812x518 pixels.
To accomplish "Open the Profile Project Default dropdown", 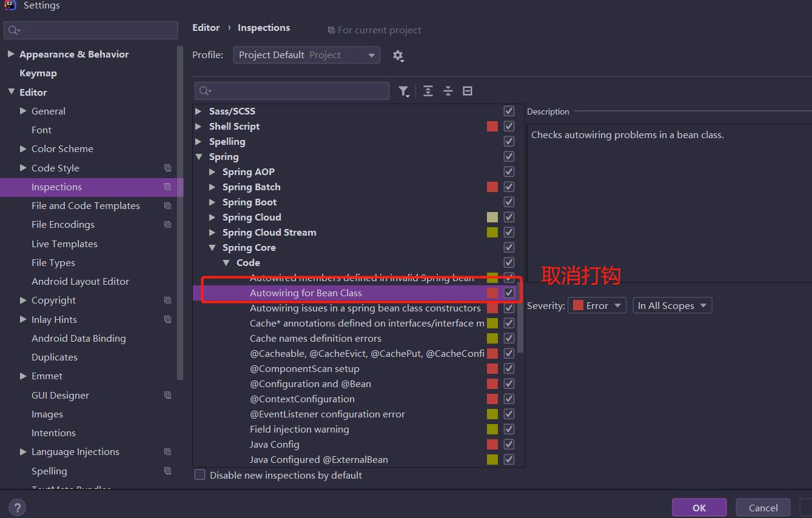I will coord(307,55).
